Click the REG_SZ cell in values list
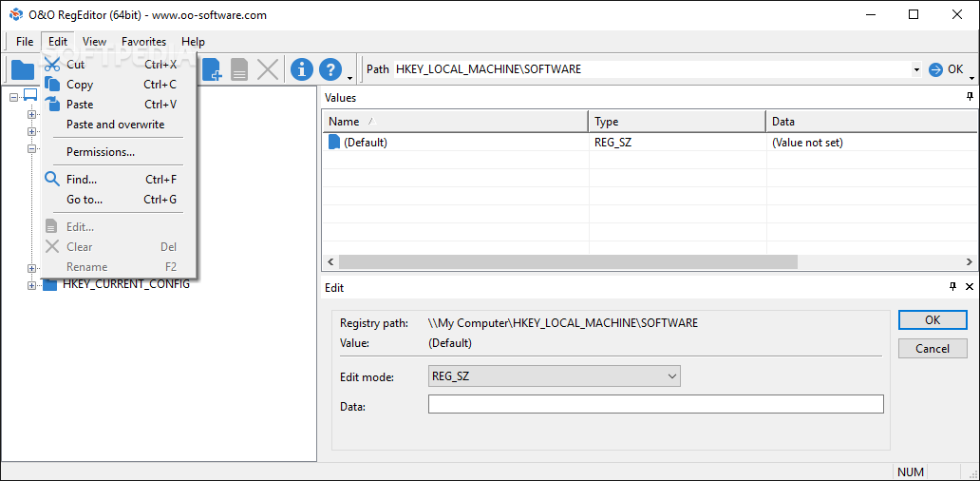Viewport: 980px width, 481px height. tap(613, 143)
